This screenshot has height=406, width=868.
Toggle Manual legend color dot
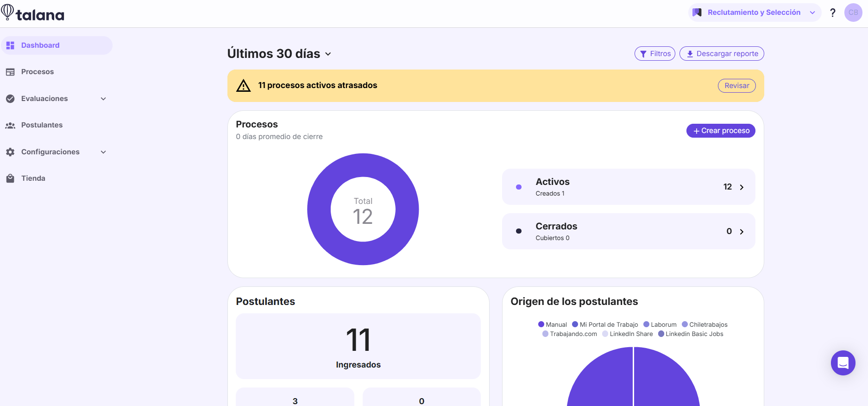(x=541, y=324)
